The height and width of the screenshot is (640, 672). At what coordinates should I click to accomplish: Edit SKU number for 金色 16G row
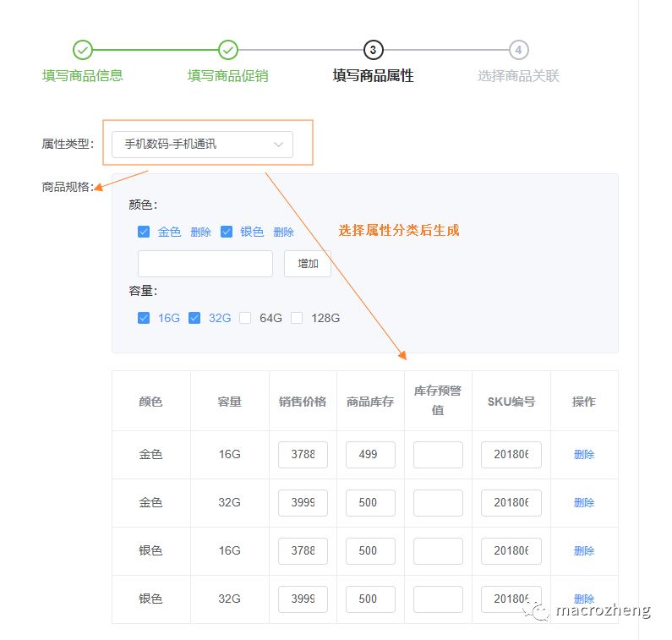click(x=511, y=454)
